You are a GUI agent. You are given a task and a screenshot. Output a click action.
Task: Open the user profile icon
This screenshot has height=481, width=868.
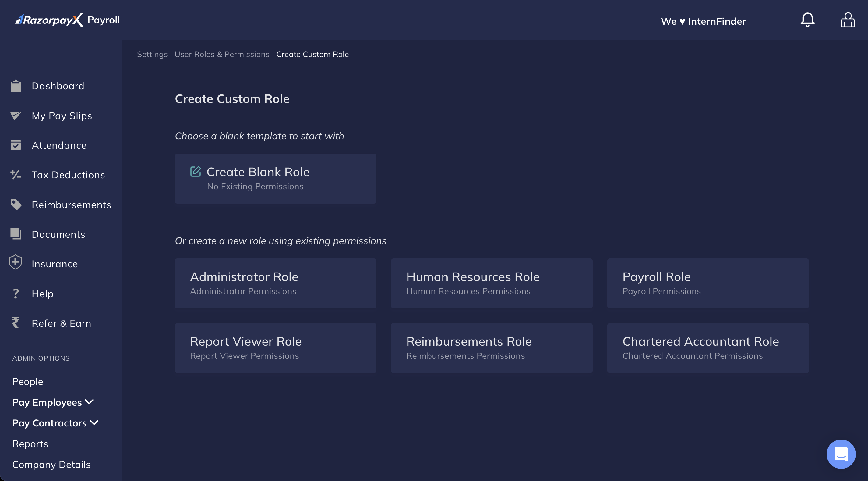848,20
